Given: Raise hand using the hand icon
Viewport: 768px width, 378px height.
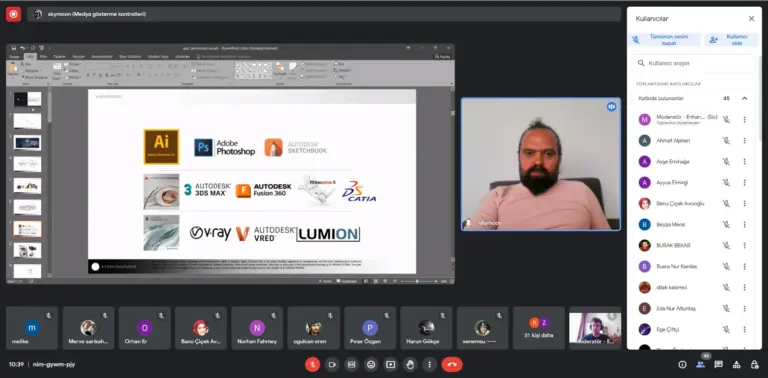Looking at the screenshot, I should coord(410,364).
